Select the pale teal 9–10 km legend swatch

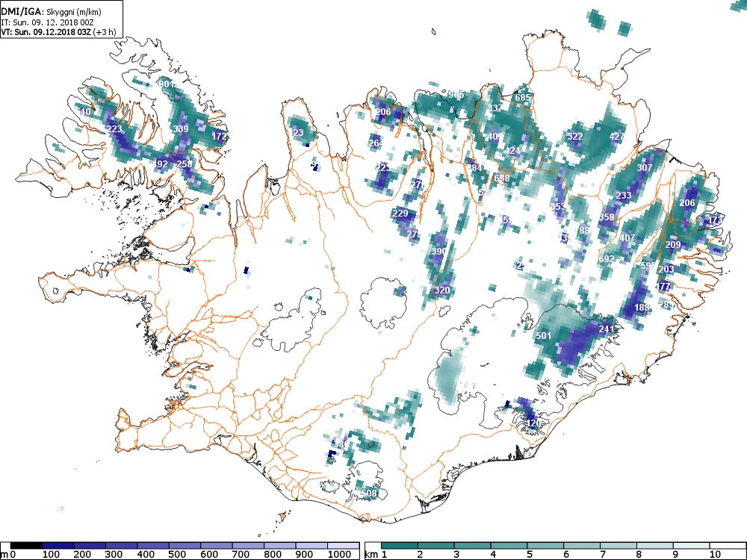691,546
